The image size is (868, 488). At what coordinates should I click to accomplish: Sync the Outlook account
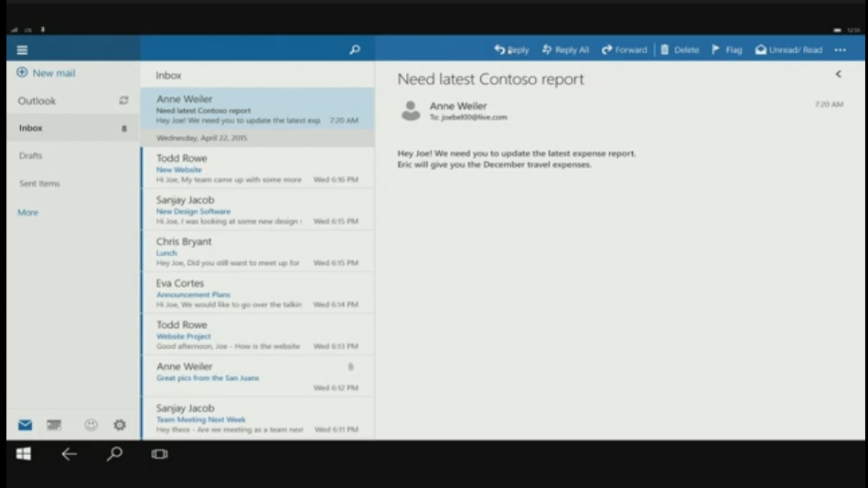click(123, 101)
